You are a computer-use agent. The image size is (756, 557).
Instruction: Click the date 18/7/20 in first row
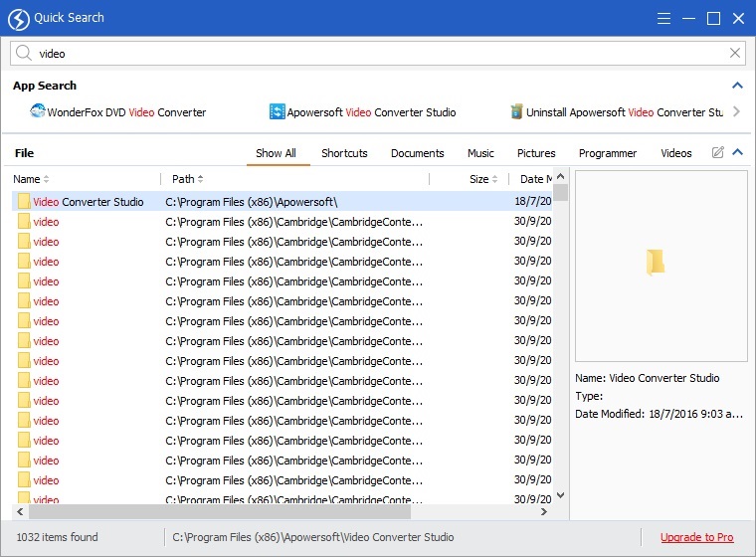tap(533, 201)
